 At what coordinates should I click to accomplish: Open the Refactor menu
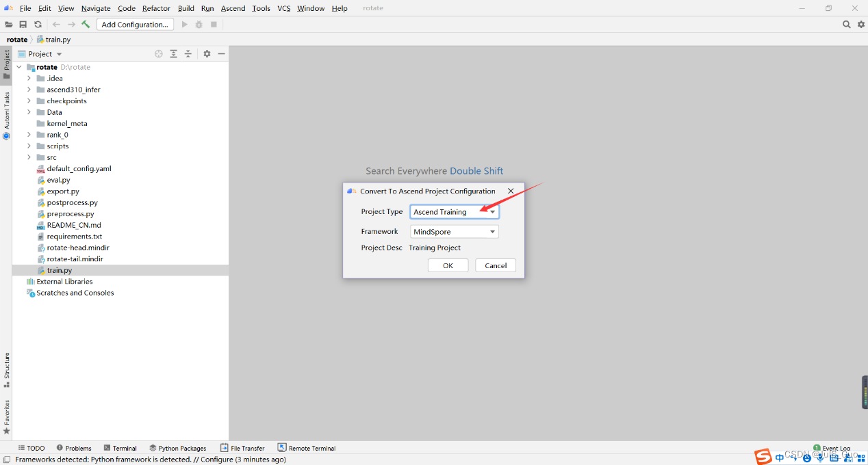[x=156, y=8]
